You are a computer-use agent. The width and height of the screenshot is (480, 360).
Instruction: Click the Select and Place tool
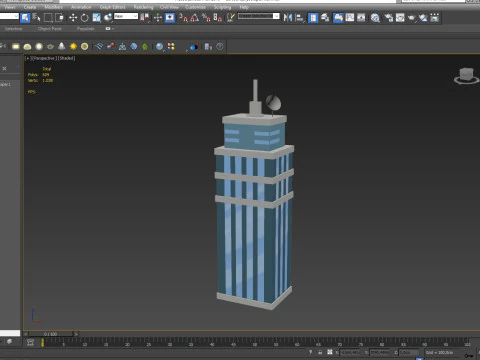coord(108,17)
